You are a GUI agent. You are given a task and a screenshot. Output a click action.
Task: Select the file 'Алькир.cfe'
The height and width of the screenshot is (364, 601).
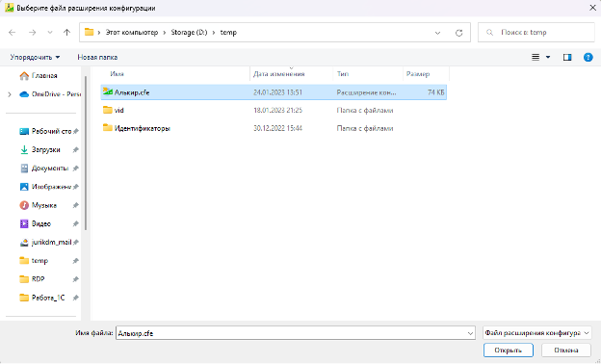[274, 92]
